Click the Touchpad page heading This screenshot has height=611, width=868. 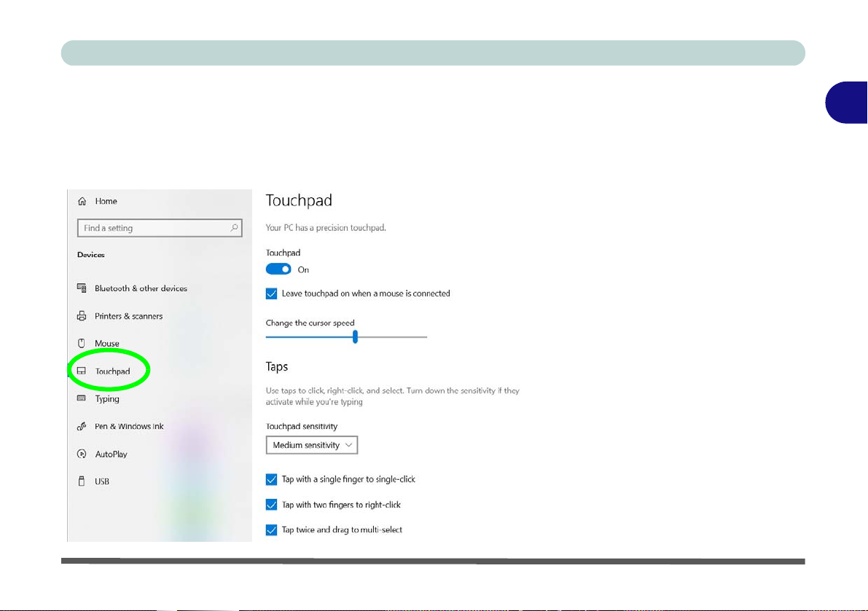pos(299,200)
